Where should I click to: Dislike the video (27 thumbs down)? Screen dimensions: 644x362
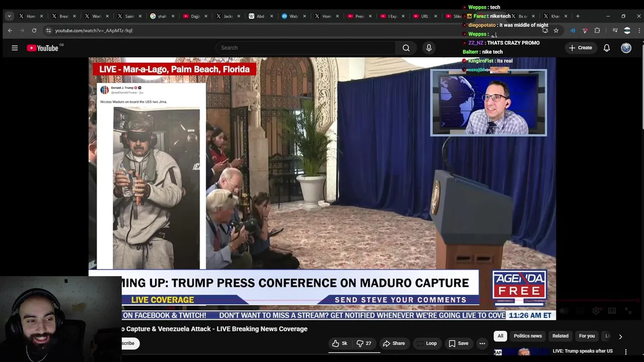pyautogui.click(x=364, y=343)
